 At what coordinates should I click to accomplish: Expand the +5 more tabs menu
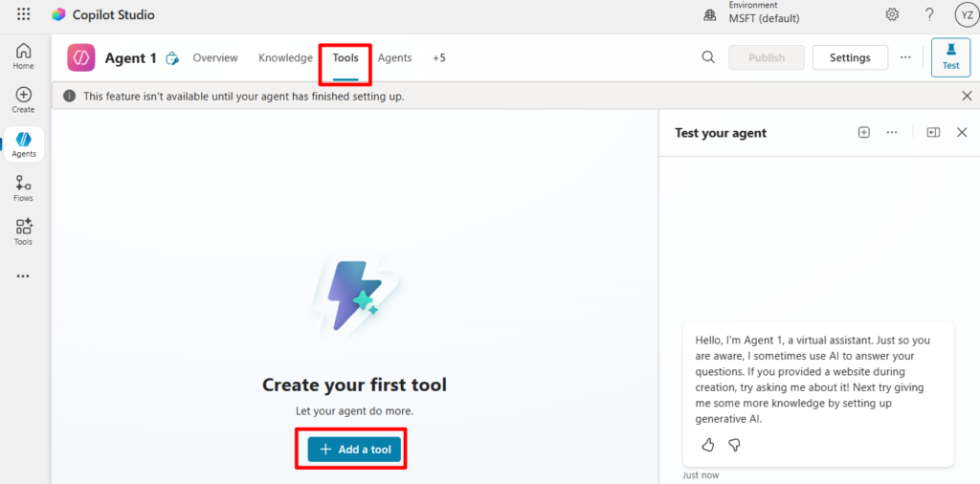point(438,57)
